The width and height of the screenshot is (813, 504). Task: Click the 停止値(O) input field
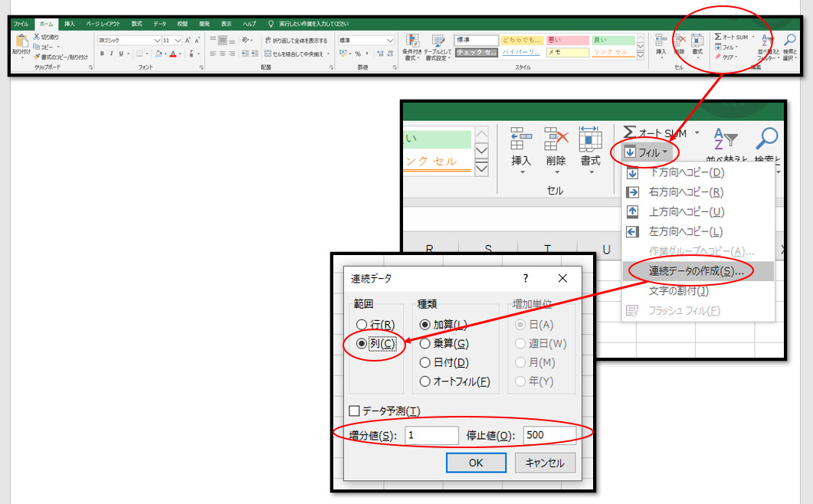(549, 435)
